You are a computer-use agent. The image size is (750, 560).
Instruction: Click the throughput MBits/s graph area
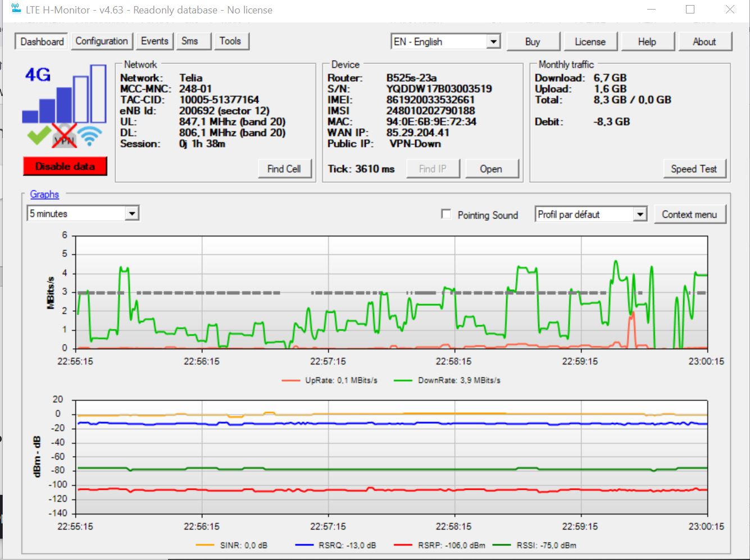[392, 292]
